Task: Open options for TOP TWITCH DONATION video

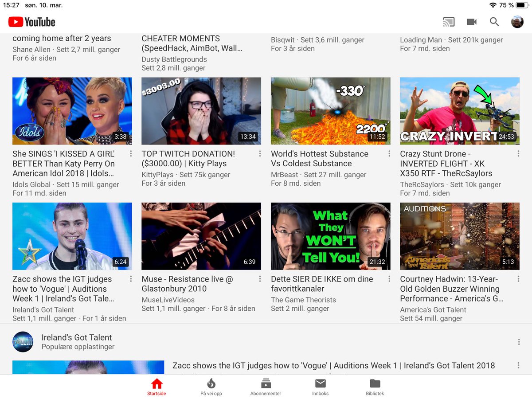Action: pos(260,154)
